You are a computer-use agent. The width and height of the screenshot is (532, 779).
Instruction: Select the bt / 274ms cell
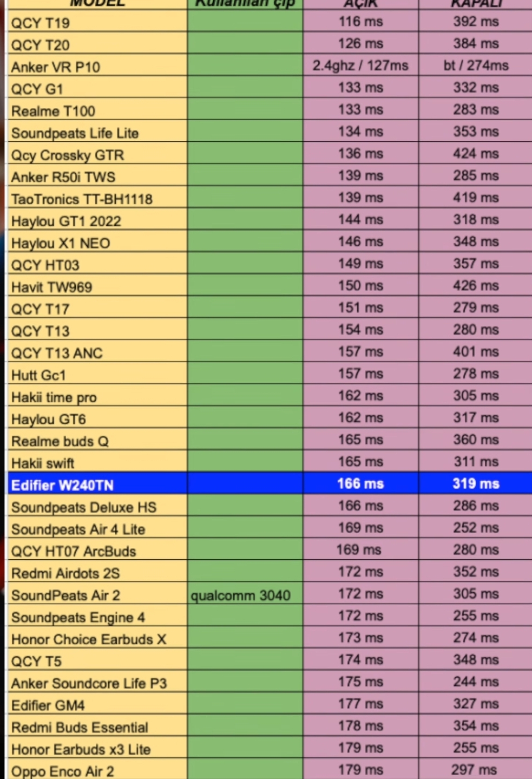pos(476,66)
